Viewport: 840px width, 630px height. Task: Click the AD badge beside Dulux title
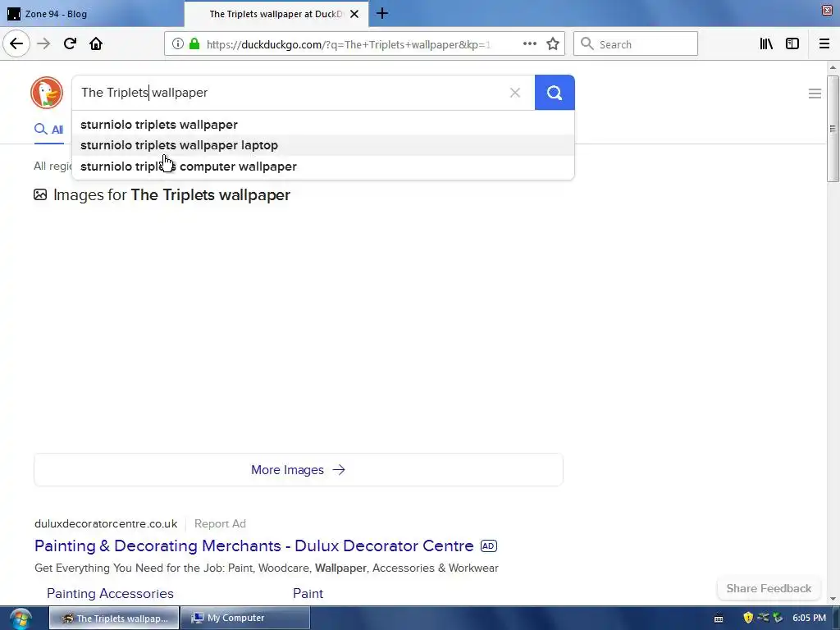[489, 546]
